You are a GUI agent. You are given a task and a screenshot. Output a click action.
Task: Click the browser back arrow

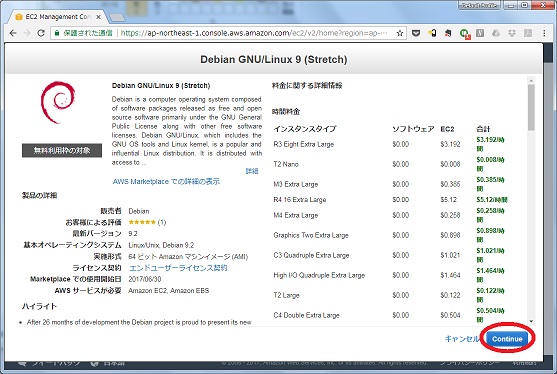(13, 33)
